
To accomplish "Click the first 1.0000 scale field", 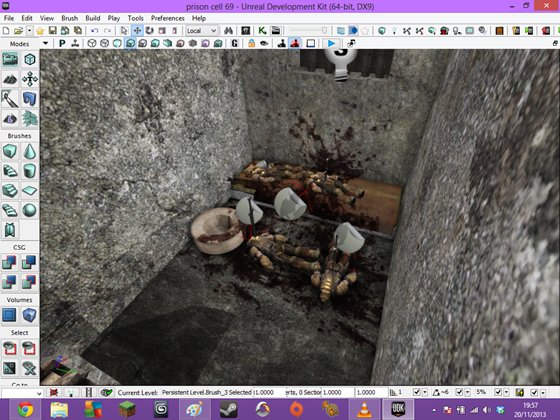I will coord(270,392).
